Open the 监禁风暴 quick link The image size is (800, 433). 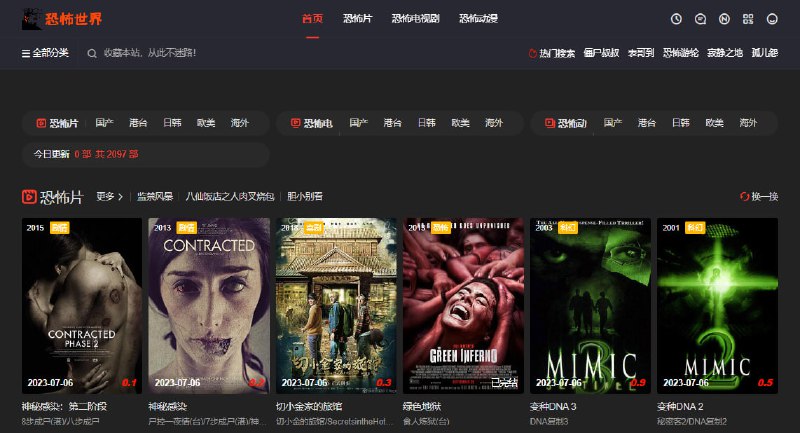[155, 196]
